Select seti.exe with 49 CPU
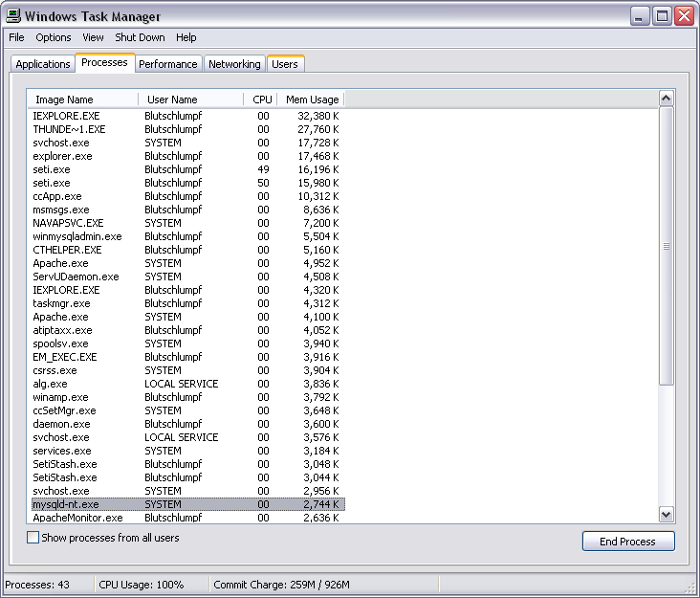 pos(187,169)
